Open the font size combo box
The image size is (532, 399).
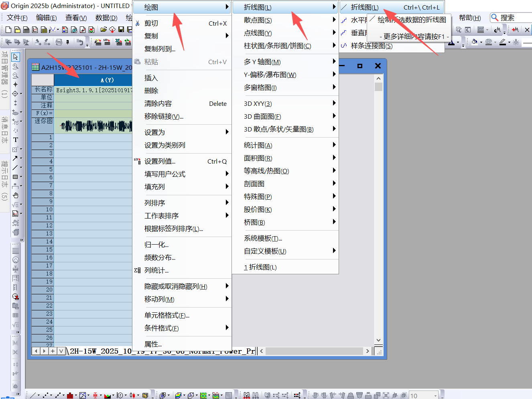point(423,395)
